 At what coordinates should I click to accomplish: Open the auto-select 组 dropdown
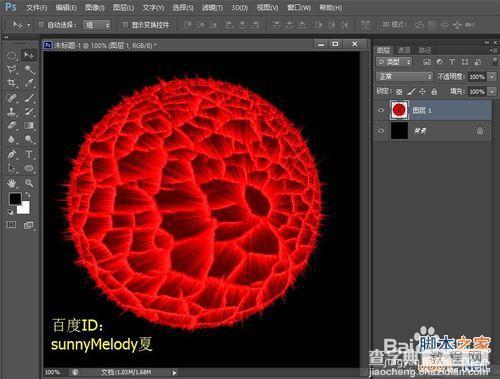pos(97,25)
